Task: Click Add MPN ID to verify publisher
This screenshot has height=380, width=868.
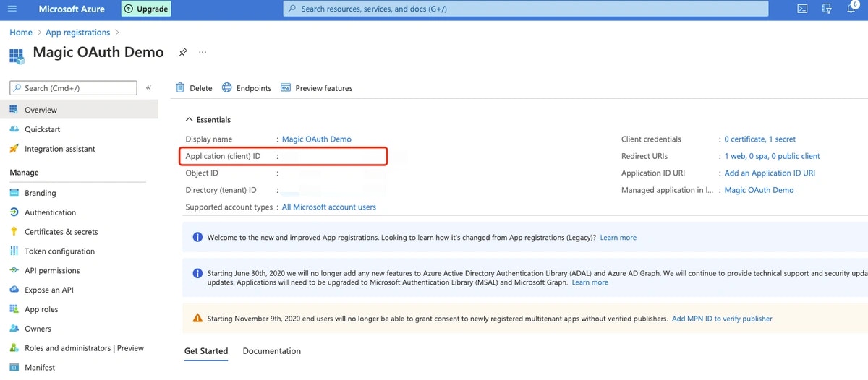Action: [722, 319]
